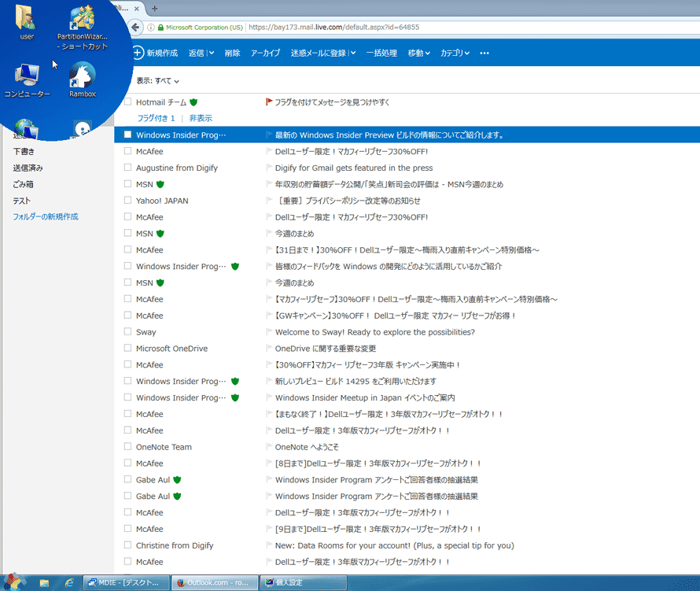Flag the Sway welcome message
Image resolution: width=700 pixels, height=591 pixels.
269,331
